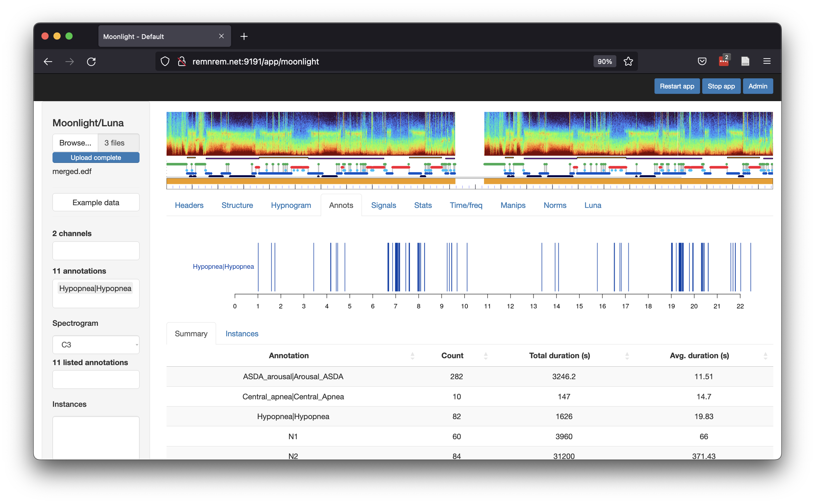
Task: Click the Restart app button
Action: pyautogui.click(x=677, y=86)
